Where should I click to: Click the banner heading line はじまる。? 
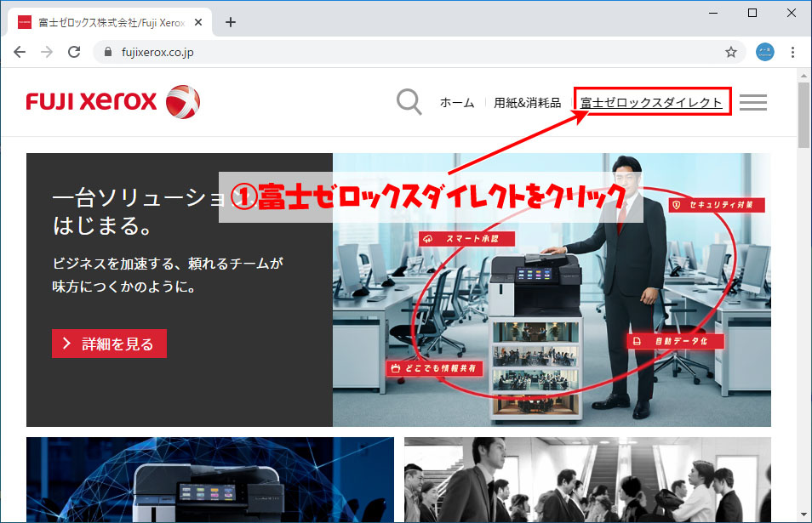click(102, 225)
